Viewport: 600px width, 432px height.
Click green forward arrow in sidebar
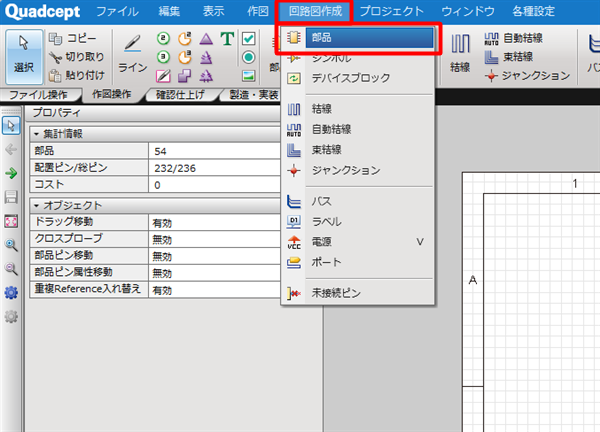(11, 173)
